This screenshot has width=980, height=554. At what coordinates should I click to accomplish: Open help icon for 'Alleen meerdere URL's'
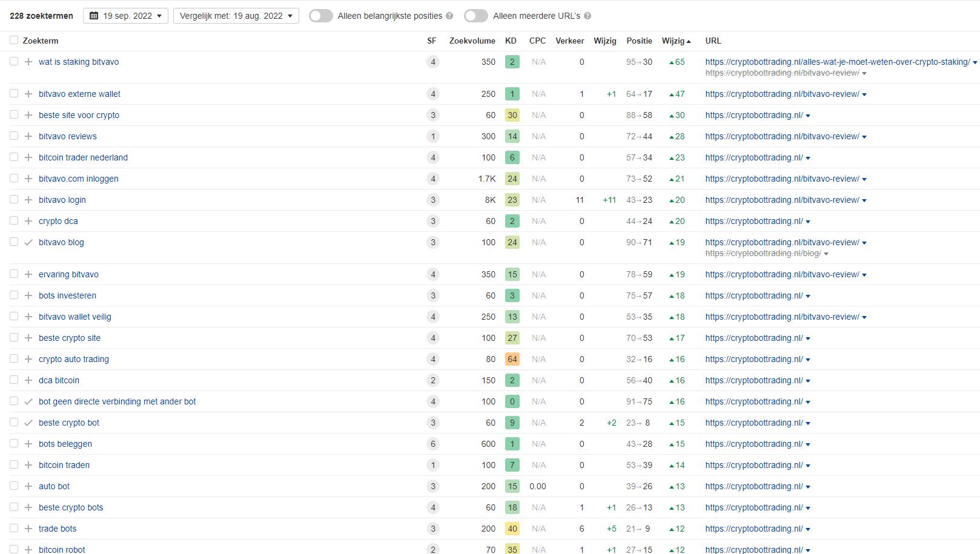click(x=588, y=16)
